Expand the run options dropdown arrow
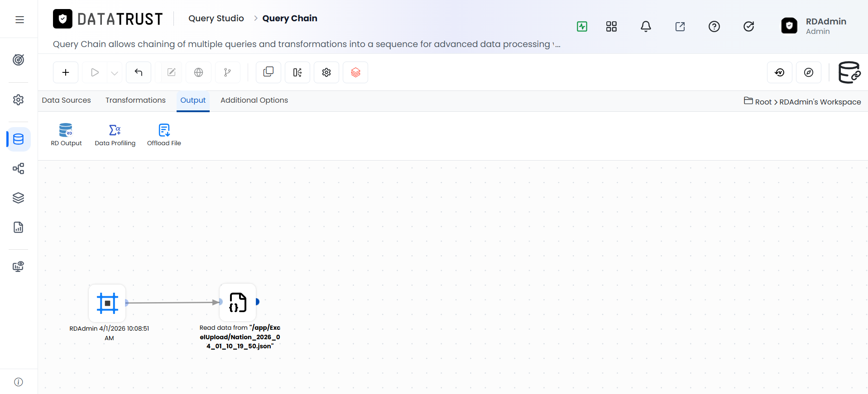The image size is (868, 394). coord(115,73)
